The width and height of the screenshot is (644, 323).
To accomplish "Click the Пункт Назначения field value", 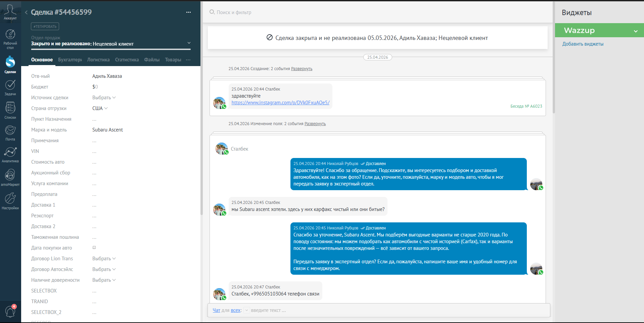I will point(94,119).
